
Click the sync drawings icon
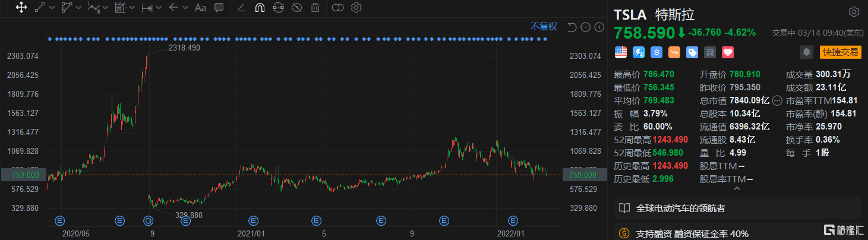(x=278, y=8)
